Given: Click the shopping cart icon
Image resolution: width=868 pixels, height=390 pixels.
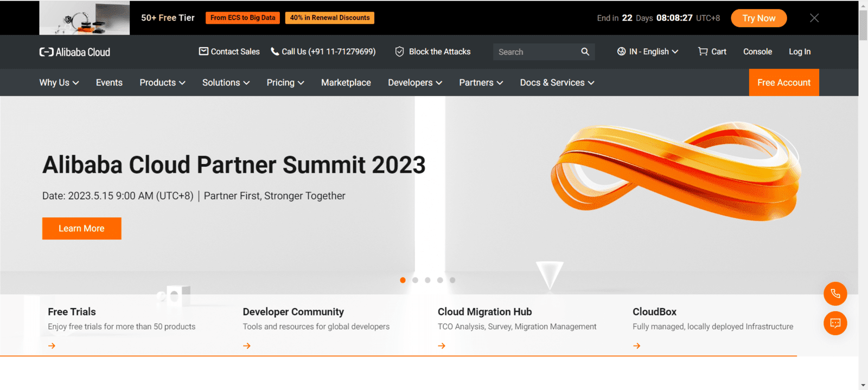Looking at the screenshot, I should pos(703,52).
